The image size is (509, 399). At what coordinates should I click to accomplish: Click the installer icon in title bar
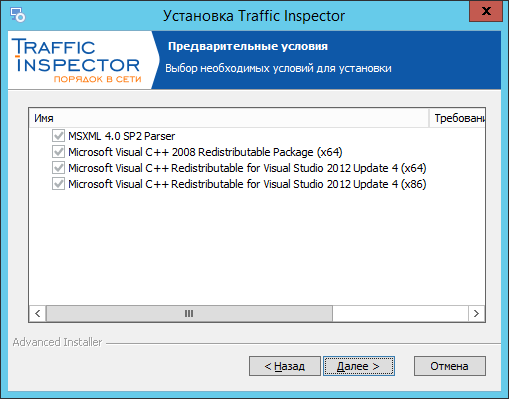(x=17, y=15)
